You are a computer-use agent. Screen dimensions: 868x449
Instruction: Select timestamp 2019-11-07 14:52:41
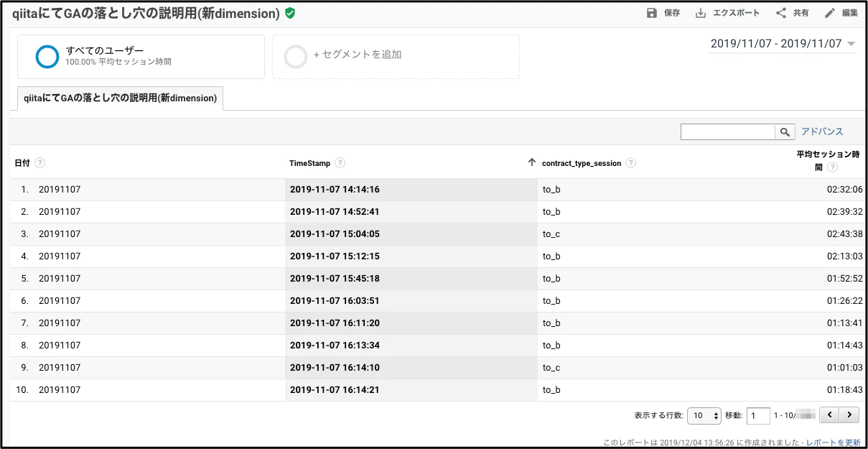pos(335,212)
